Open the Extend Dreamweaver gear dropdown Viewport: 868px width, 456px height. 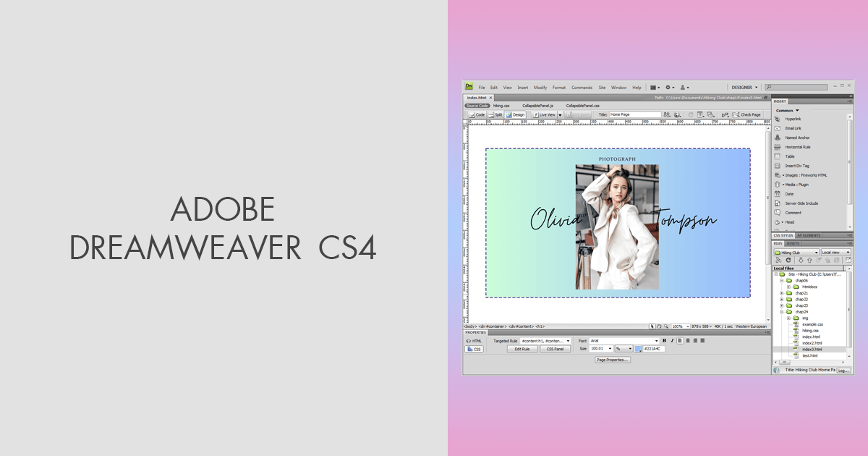[x=670, y=88]
